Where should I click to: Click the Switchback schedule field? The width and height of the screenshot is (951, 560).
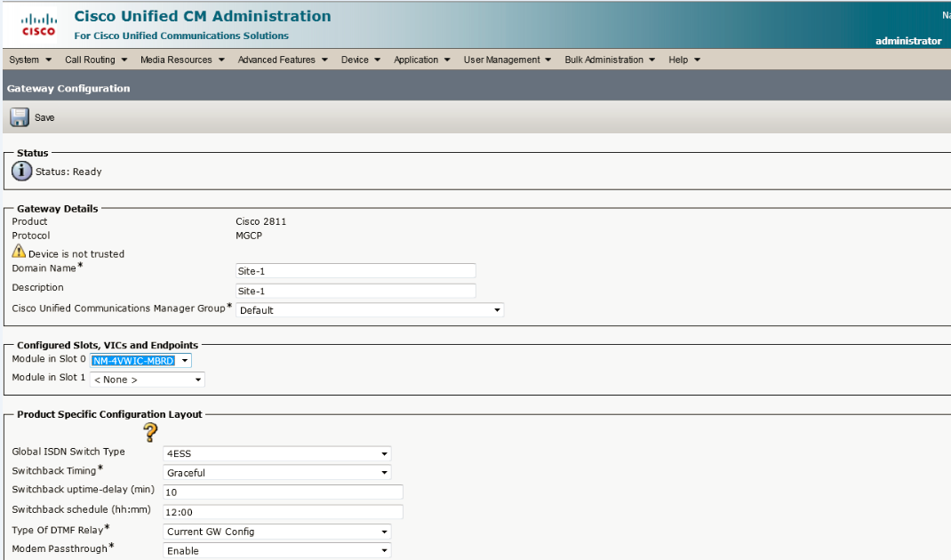(x=283, y=512)
